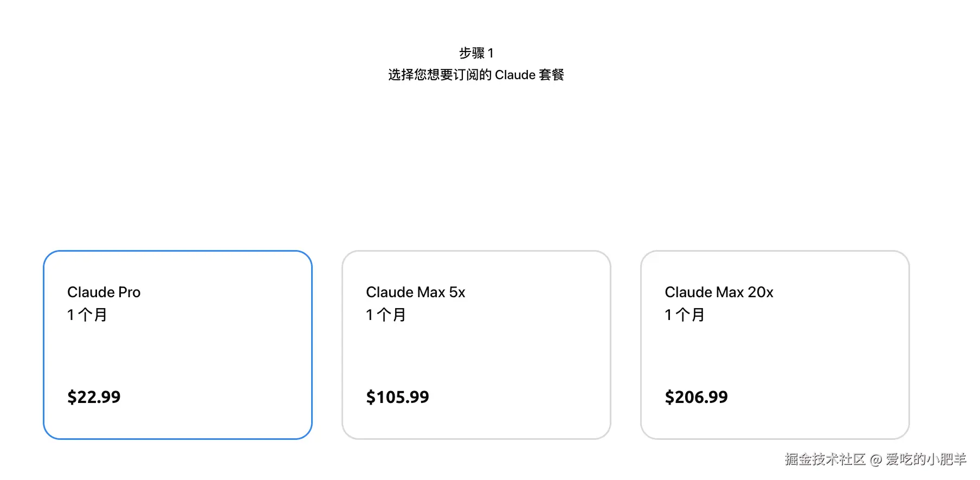The image size is (980, 480).
Task: Pick the Claude Max 20x plan card
Action: tap(775, 345)
